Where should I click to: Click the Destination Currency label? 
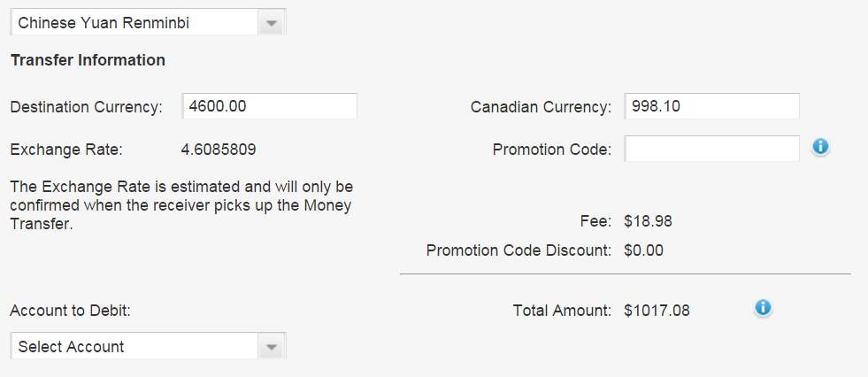[x=87, y=107]
